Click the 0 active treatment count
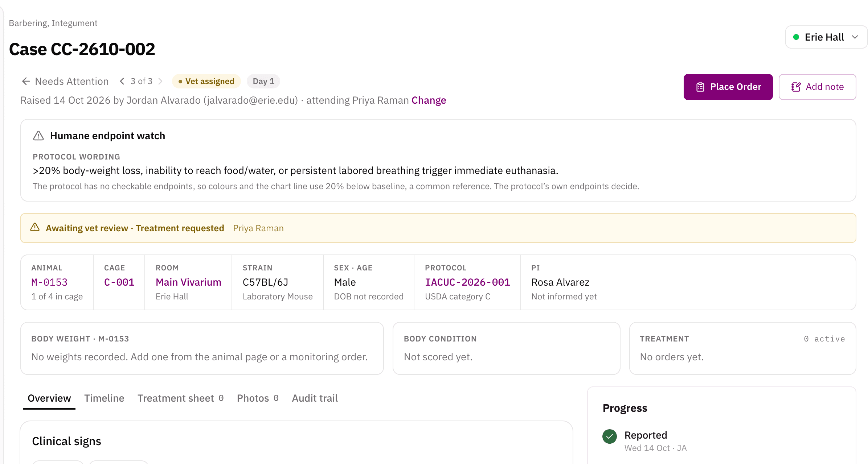The width and height of the screenshot is (868, 464). (x=824, y=339)
